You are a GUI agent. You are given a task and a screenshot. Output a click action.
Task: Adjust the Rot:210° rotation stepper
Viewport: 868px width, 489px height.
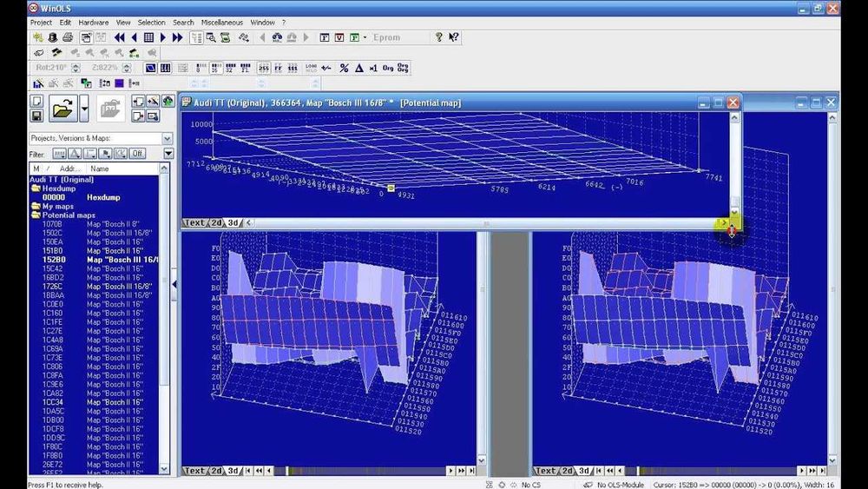click(x=76, y=68)
